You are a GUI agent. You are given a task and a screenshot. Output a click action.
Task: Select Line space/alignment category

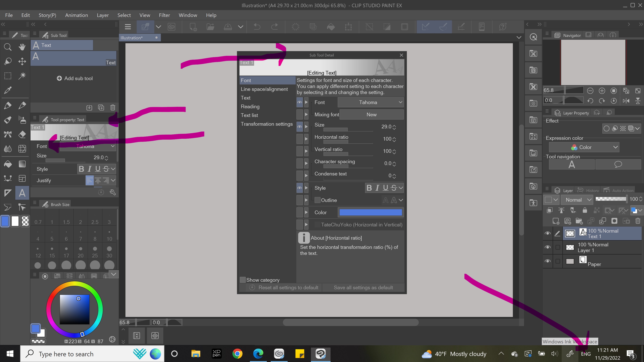click(264, 89)
